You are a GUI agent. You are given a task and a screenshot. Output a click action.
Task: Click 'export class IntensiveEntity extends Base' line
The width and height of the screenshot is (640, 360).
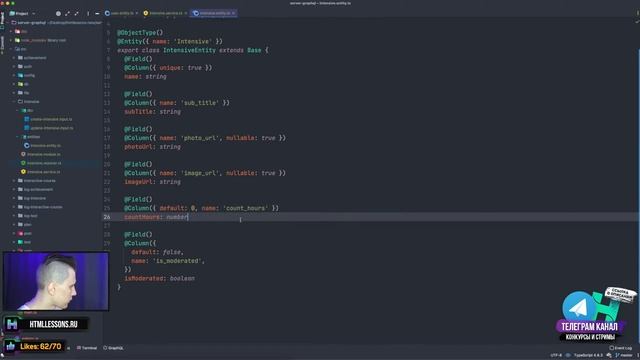coord(193,50)
